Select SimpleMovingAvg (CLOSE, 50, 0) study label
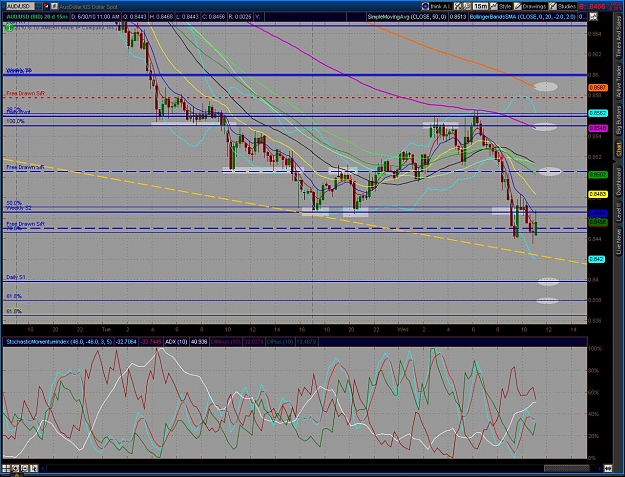Viewport: 625px width, 477px height. pos(407,17)
